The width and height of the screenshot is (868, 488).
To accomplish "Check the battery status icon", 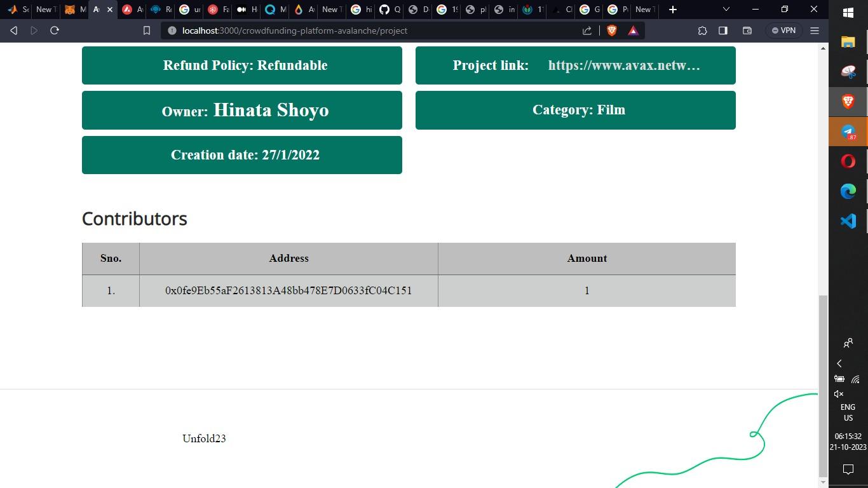I will (x=839, y=379).
